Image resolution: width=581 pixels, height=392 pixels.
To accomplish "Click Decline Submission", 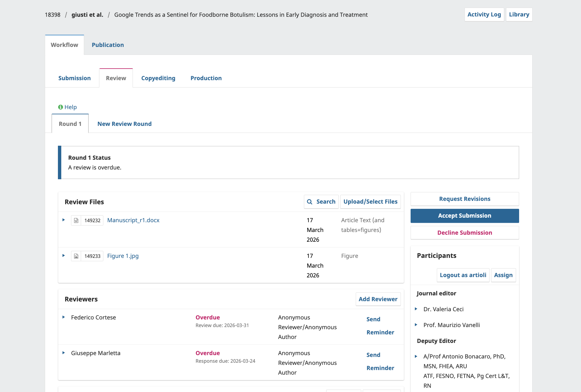I will click(465, 233).
